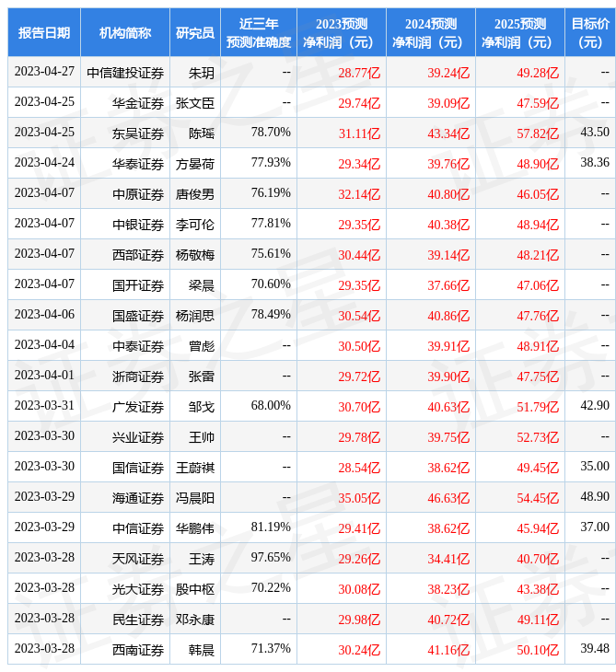The image size is (616, 672).
Task: Click the 研究员 column header
Action: click(195, 32)
